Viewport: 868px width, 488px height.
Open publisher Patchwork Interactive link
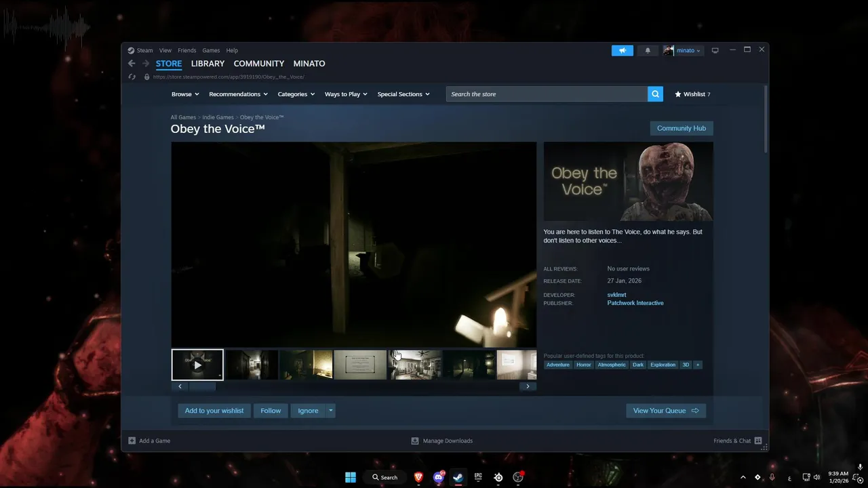point(635,303)
